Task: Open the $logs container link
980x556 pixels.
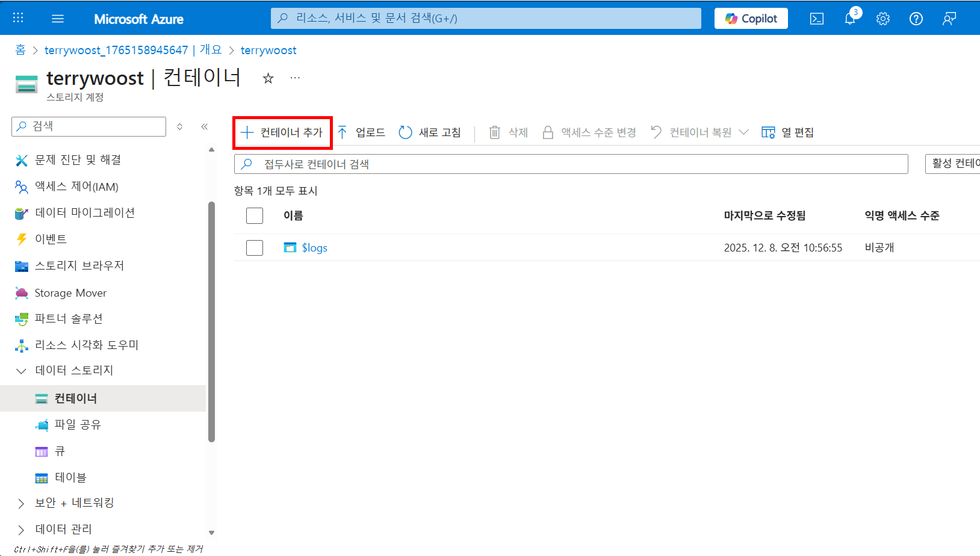Action: [314, 247]
